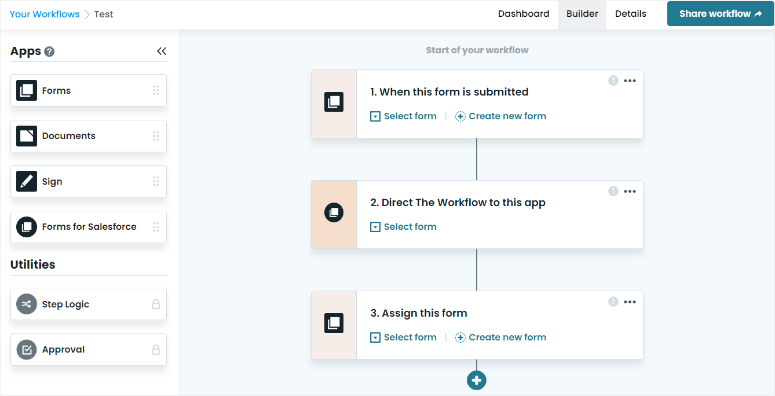Click Create new form in step 1
The image size is (775, 396).
(x=501, y=116)
